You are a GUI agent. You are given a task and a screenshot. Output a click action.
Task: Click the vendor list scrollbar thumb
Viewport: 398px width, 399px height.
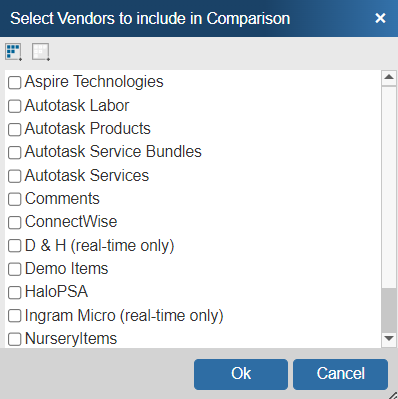click(x=389, y=310)
